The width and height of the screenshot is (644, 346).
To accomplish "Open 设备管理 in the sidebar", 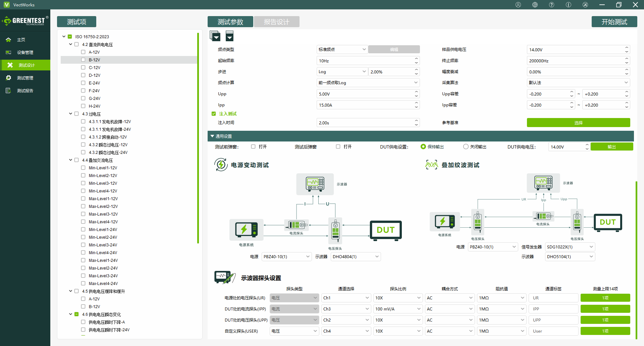I will (x=25, y=52).
